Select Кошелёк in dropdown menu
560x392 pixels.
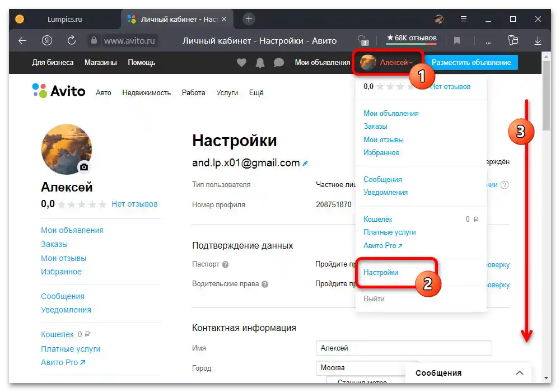[x=377, y=219]
